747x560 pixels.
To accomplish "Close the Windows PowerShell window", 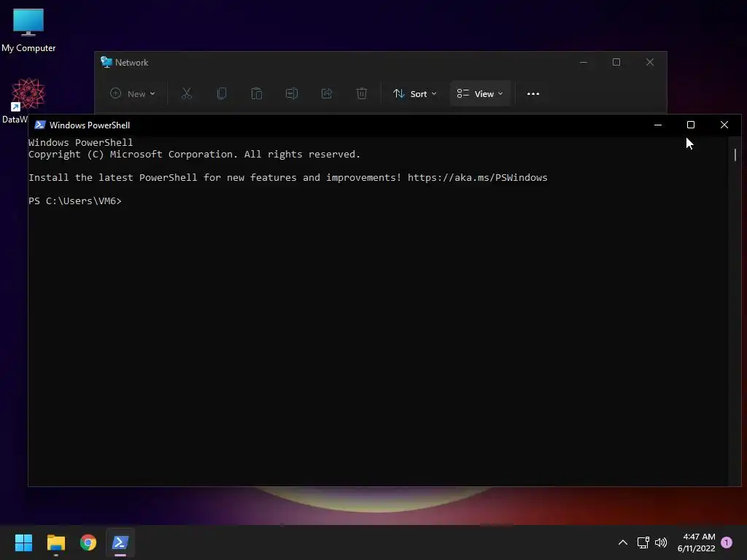I will point(724,125).
